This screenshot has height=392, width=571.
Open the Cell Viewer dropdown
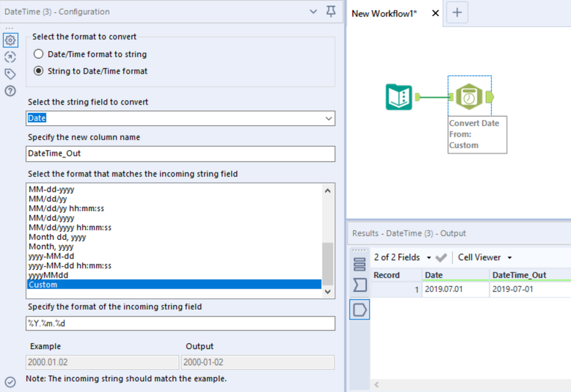click(x=485, y=258)
